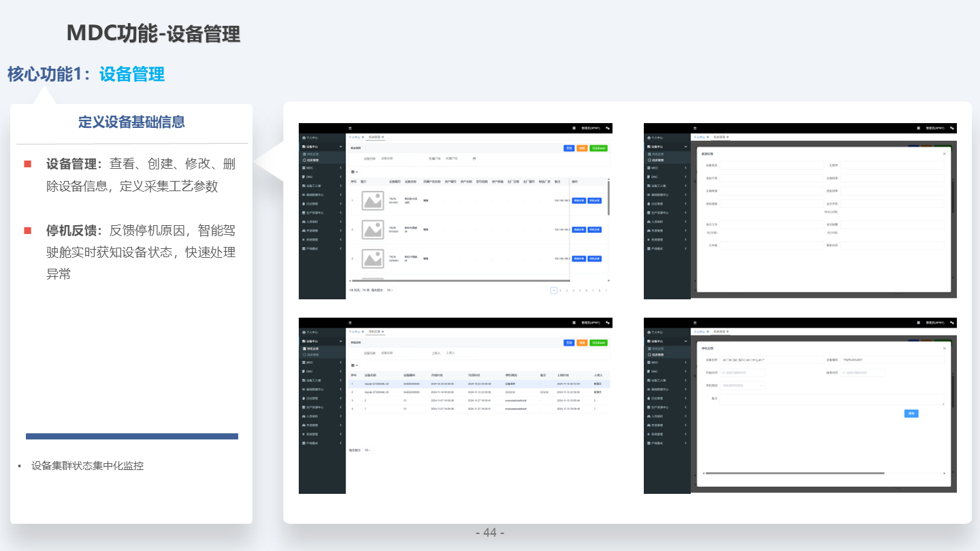Click fullscreen icon in top-left screenshot header
The image size is (980, 551).
coord(574,128)
